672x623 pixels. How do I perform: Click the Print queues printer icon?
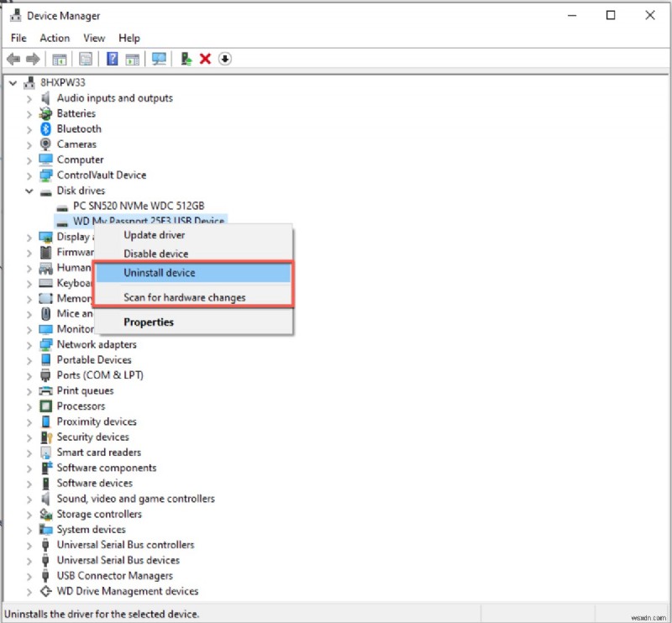tap(45, 390)
